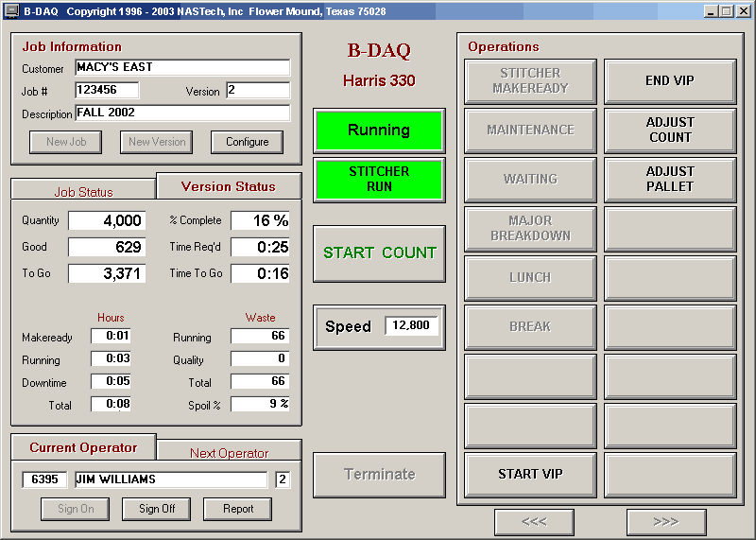Select the STITCHER MAKEREADY operation
Viewport: 756px width, 540px height.
[530, 81]
